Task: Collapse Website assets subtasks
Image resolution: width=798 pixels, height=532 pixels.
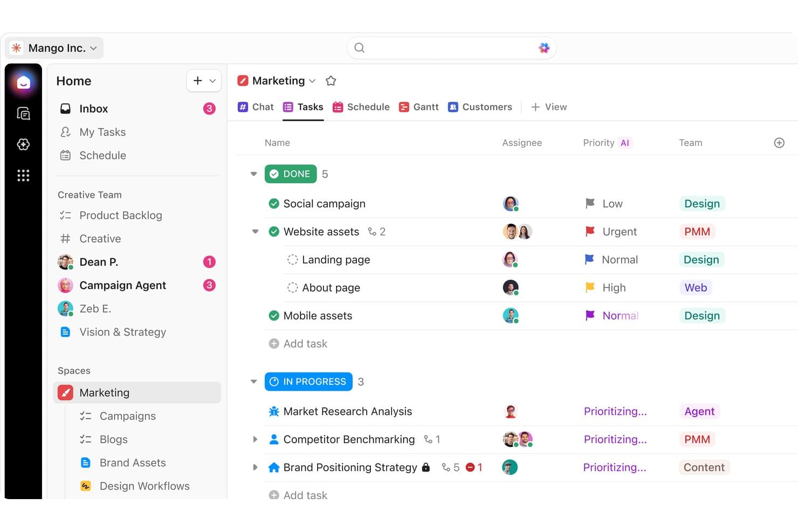Action: click(x=255, y=232)
